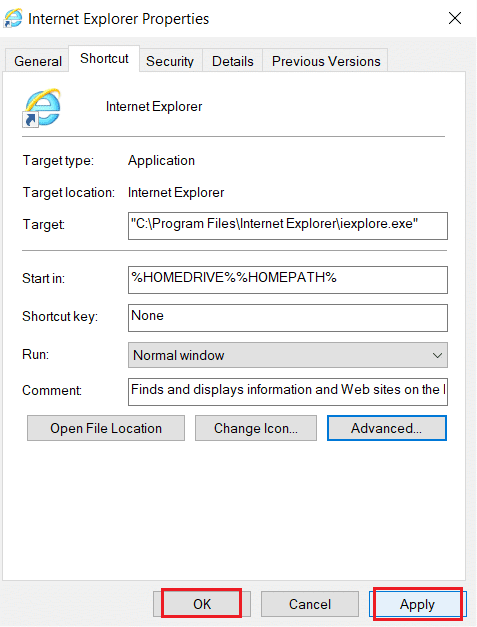Confirm with the OK button
The image size is (477, 627).
pyautogui.click(x=202, y=604)
